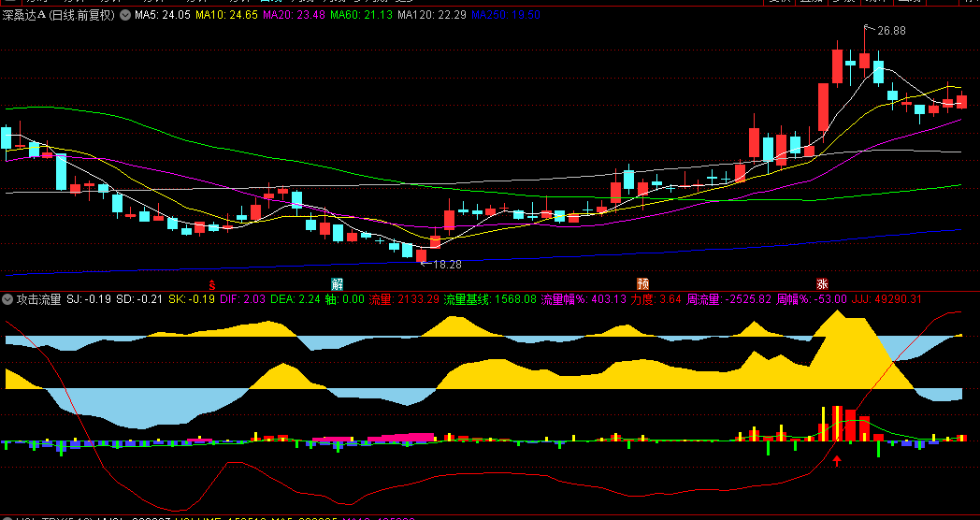Click the MA120: 22.29 label
The width and height of the screenshot is (980, 520).
click(x=432, y=15)
